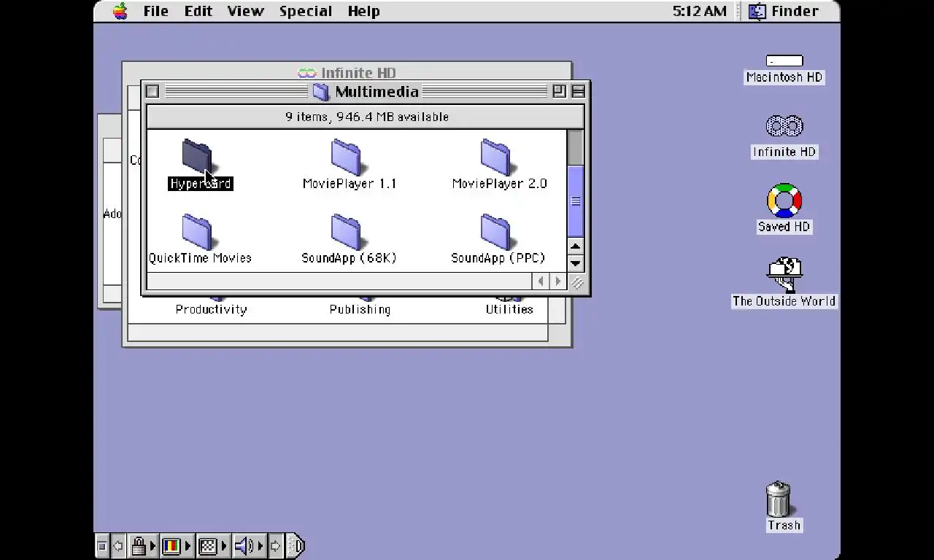The width and height of the screenshot is (934, 560).
Task: Click the Multimedia window scroll down arrow
Action: 575,263
